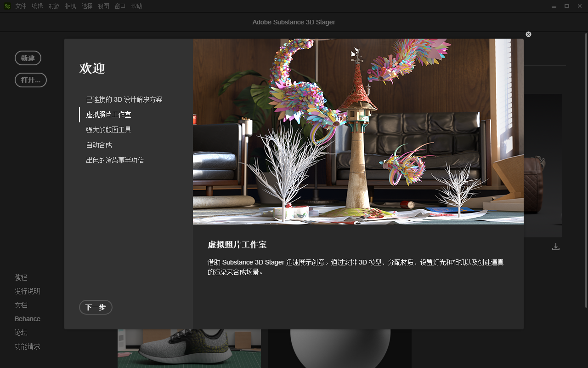Screen dimensions: 588x368
Task: Click the leather bag sample thumbnail
Action: (x=543, y=166)
